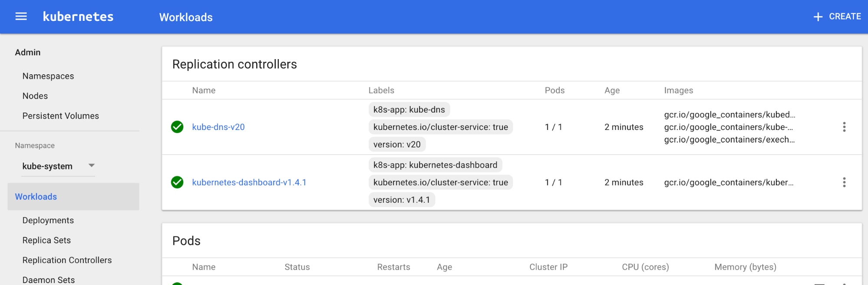Screen dimensions: 868x285
Task: Click the Status column header in Pods table
Action: tap(297, 267)
